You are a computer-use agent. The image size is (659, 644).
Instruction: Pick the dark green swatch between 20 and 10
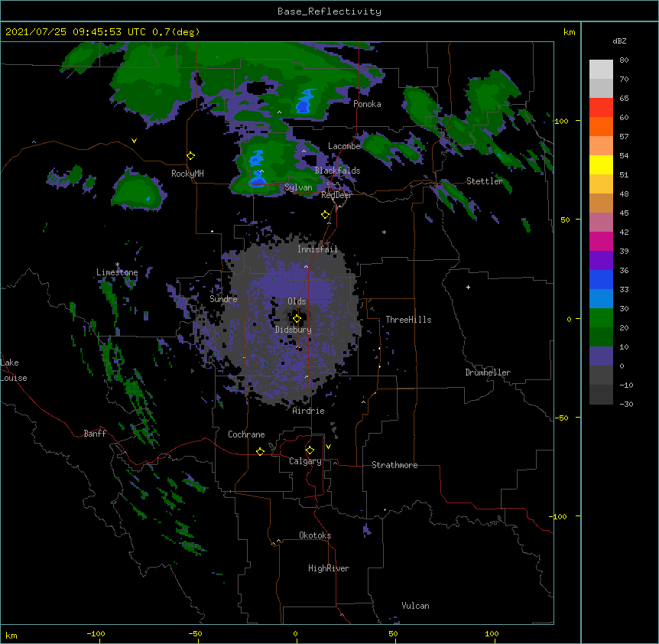[x=601, y=337]
